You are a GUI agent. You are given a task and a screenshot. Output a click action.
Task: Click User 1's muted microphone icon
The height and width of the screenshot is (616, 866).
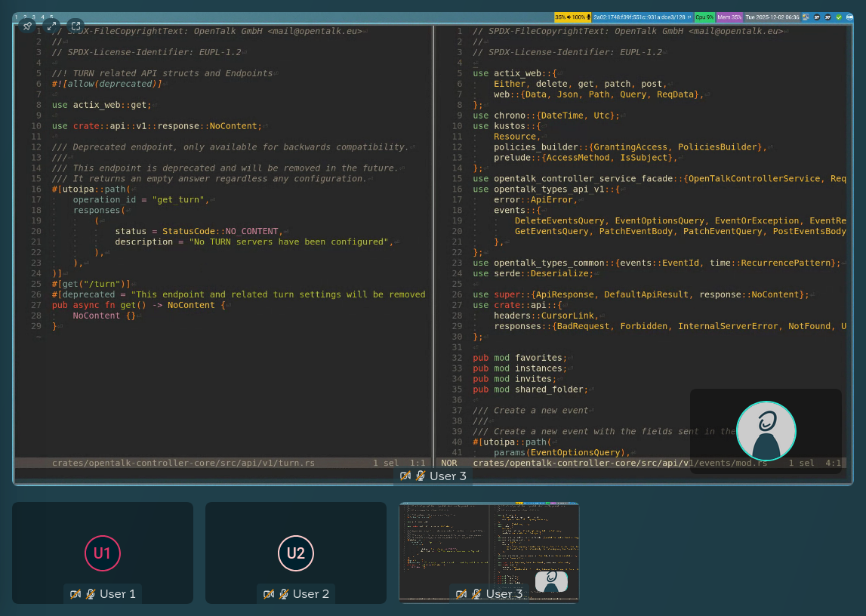tap(91, 594)
